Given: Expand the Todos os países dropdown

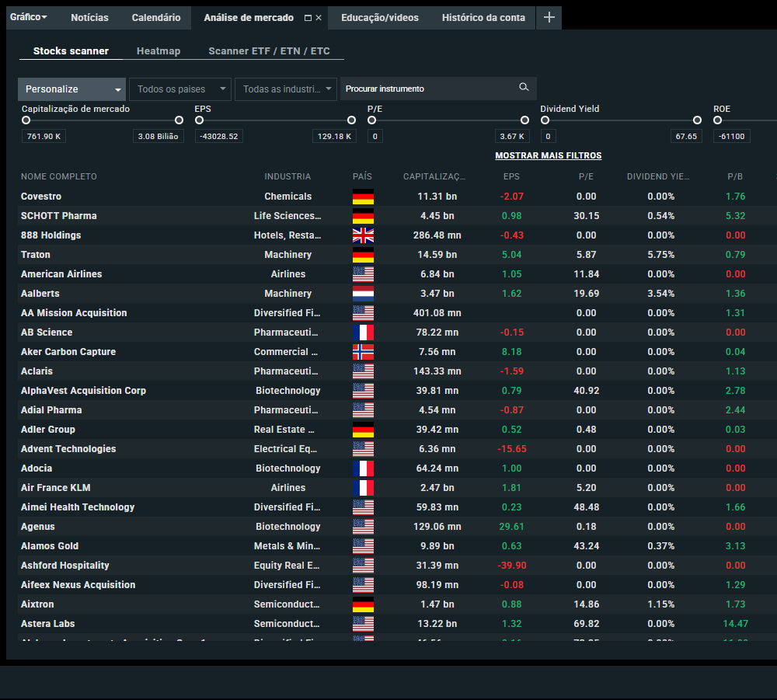Looking at the screenshot, I should click(180, 89).
